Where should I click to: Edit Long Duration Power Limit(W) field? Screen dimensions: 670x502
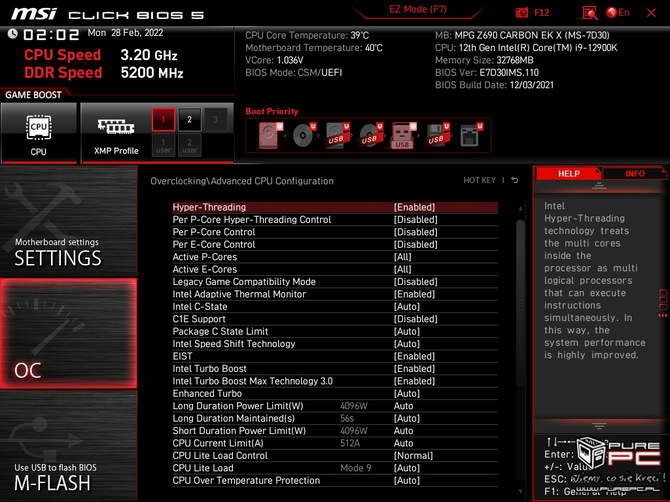403,405
